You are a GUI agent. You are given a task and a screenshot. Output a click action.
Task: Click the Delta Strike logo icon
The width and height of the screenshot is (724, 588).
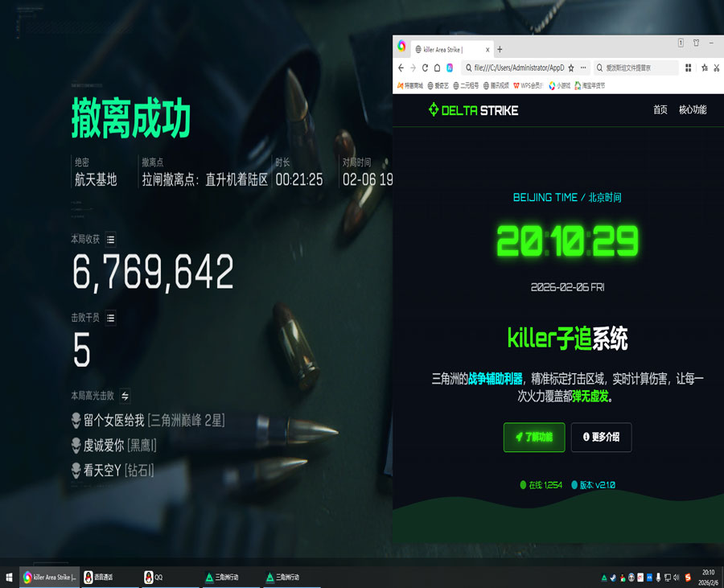pos(432,112)
